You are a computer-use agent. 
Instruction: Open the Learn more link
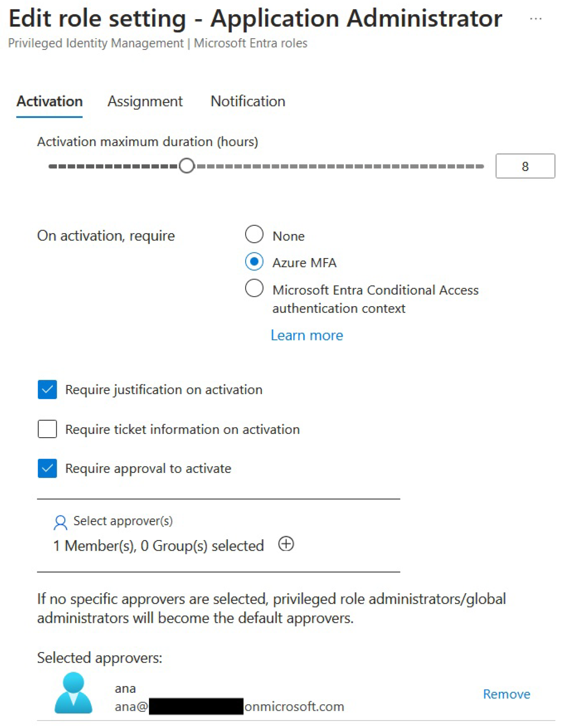pos(307,335)
